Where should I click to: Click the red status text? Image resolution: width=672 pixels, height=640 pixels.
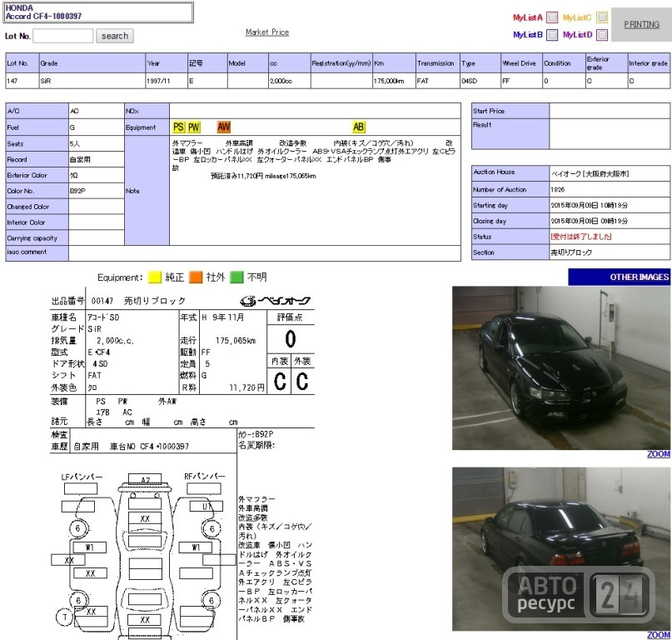[581, 237]
